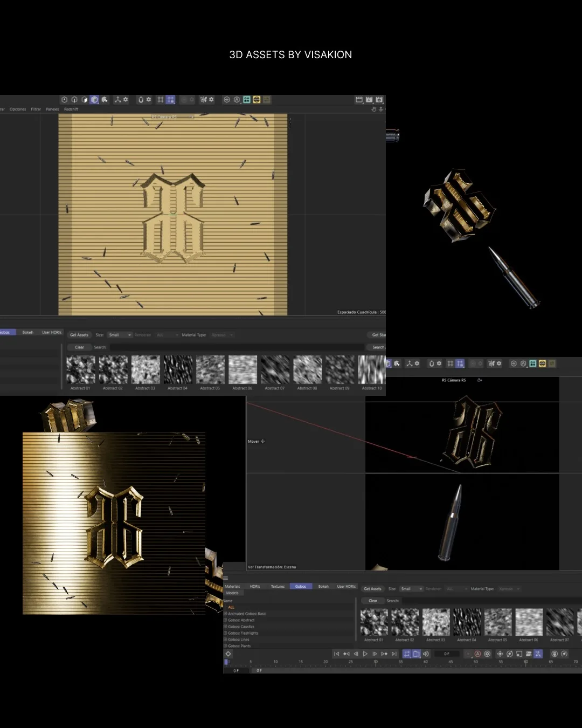Jump to the end of the animation
582x728 pixels.
(394, 654)
